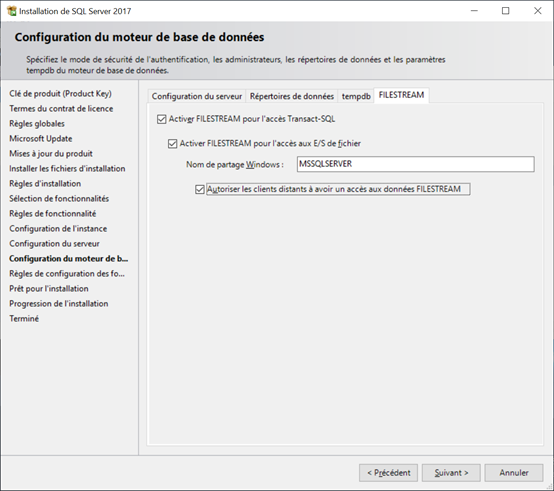Select Prêt pour l'installation step

49,289
